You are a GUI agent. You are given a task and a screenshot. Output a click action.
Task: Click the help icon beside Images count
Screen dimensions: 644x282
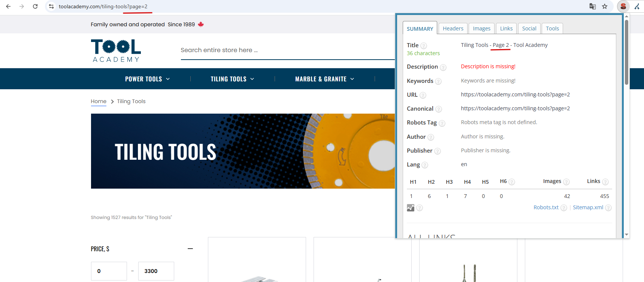566,182
